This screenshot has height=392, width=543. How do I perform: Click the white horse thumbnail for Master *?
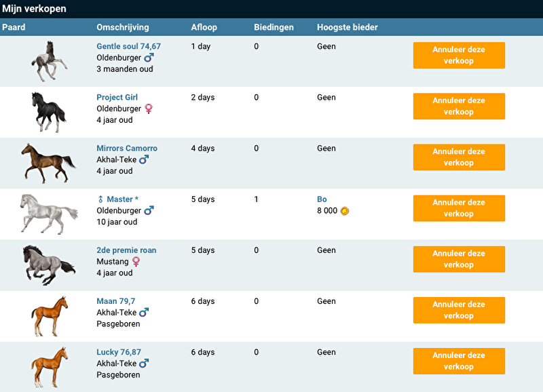[49, 214]
